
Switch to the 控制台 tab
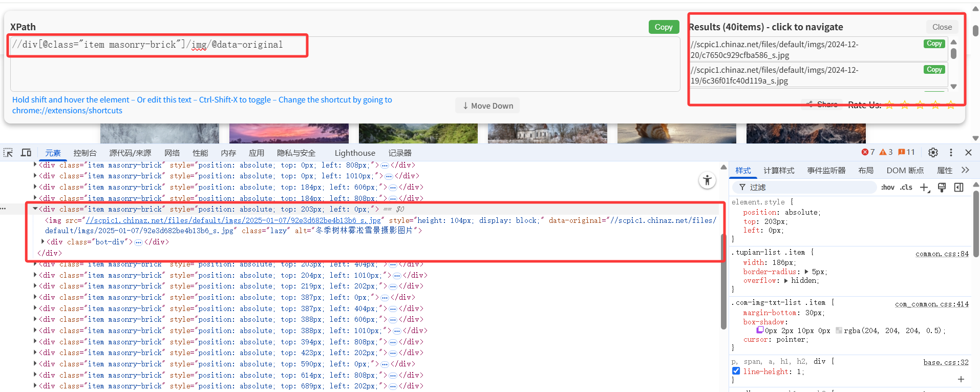coord(84,153)
